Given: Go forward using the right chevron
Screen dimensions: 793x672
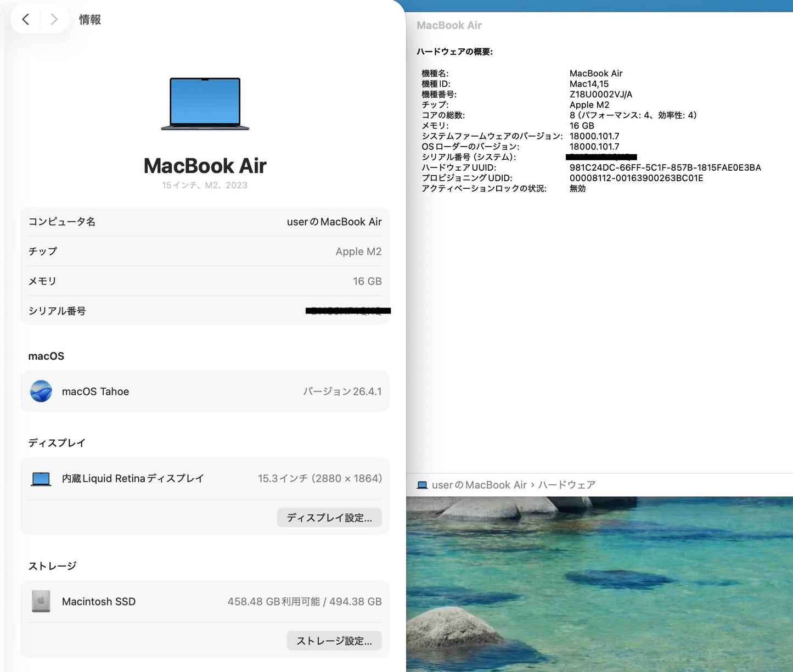Looking at the screenshot, I should pyautogui.click(x=54, y=20).
